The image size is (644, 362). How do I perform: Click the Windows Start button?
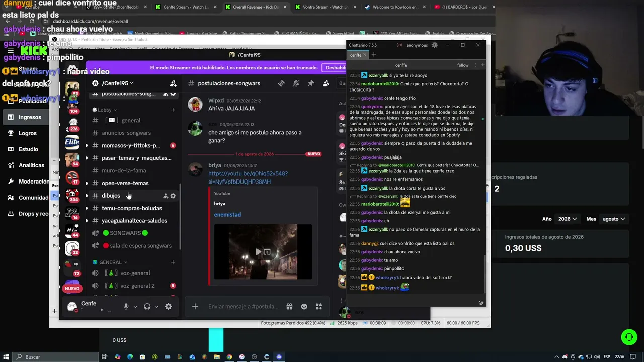tap(6, 357)
